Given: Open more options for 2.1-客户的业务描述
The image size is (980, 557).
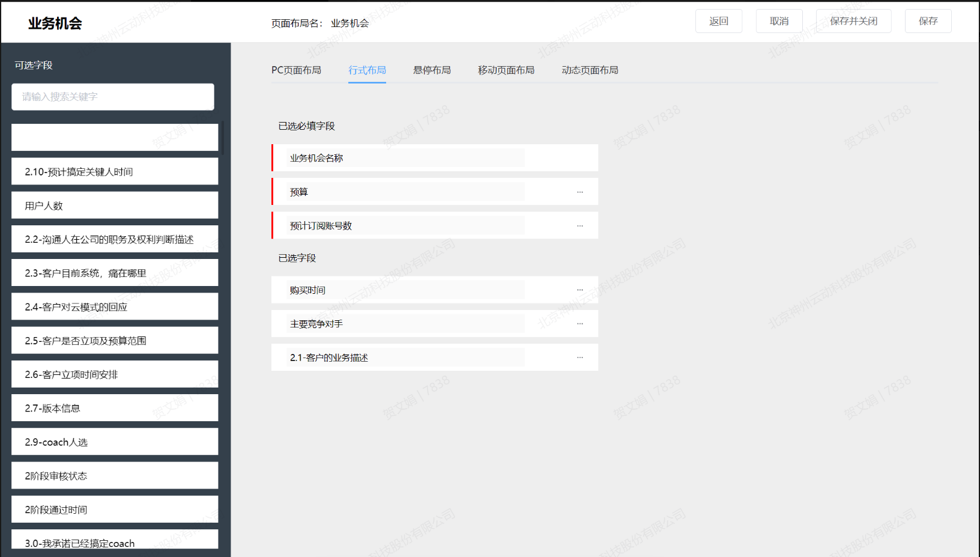Looking at the screenshot, I should click(x=579, y=358).
